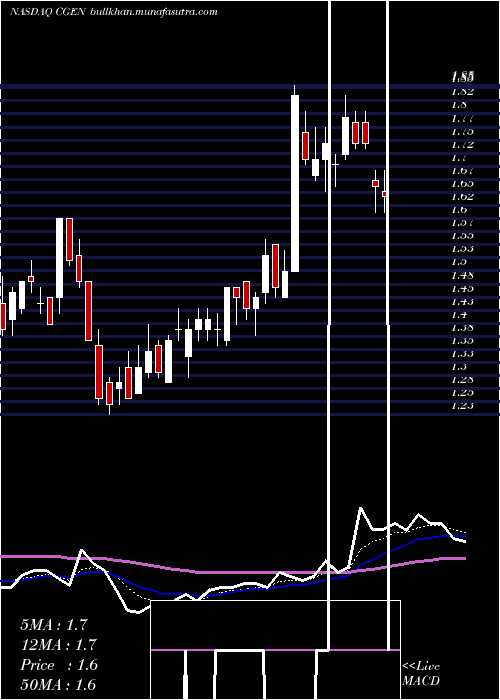Click the 'bullkhan.munafasutra.com' site text
The width and height of the screenshot is (500, 700).
[x=154, y=12]
